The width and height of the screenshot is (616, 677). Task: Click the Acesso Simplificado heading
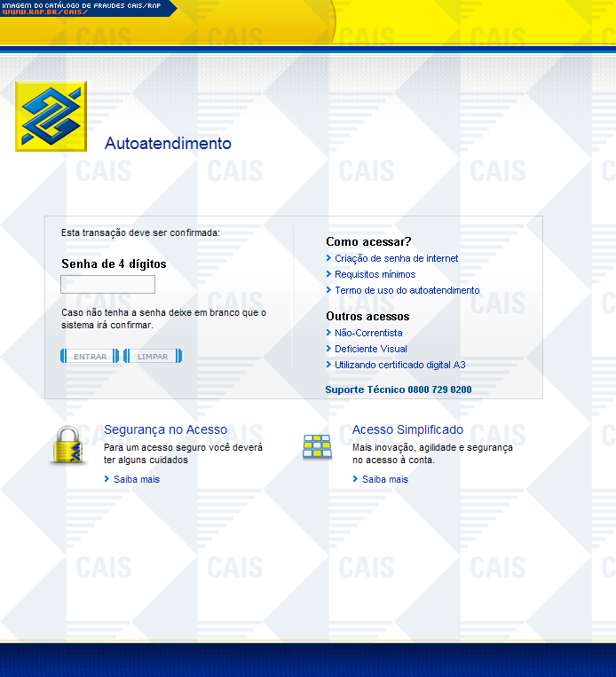click(407, 429)
